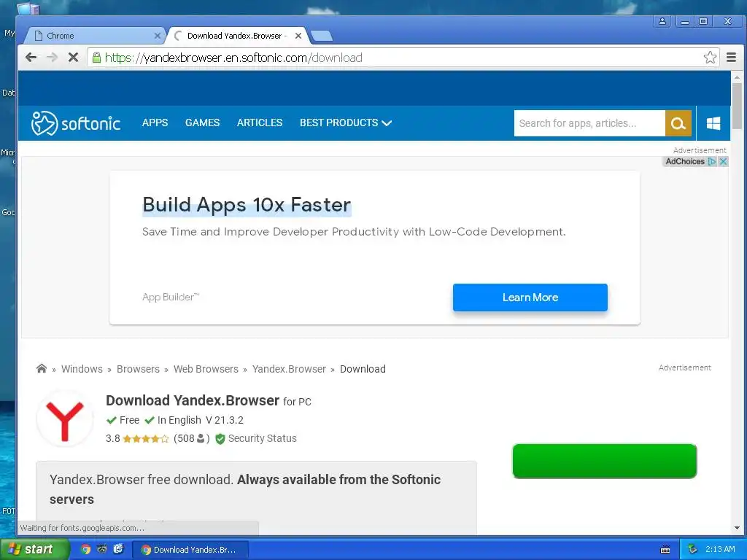The width and height of the screenshot is (747, 560).
Task: Click the scrollbar up arrow
Action: (x=737, y=77)
